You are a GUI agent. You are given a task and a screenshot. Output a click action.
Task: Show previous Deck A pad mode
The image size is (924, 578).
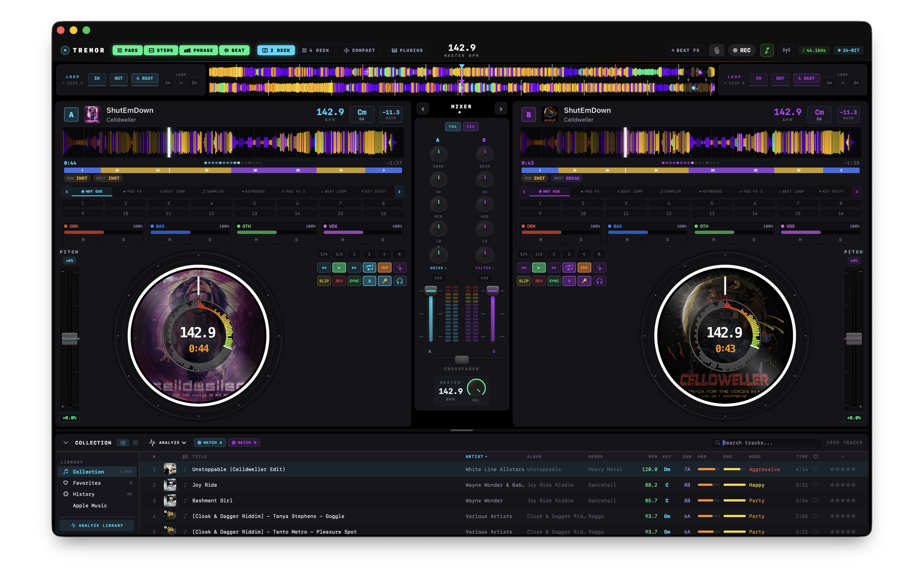(x=67, y=191)
